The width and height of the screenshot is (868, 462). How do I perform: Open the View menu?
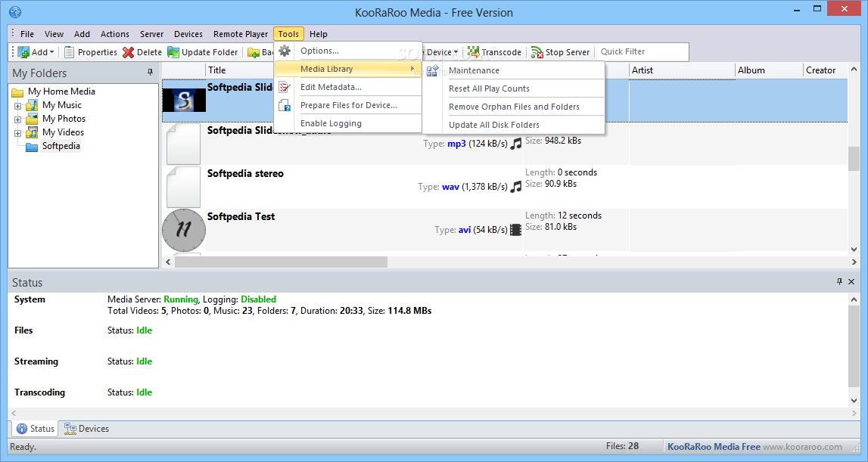(54, 34)
